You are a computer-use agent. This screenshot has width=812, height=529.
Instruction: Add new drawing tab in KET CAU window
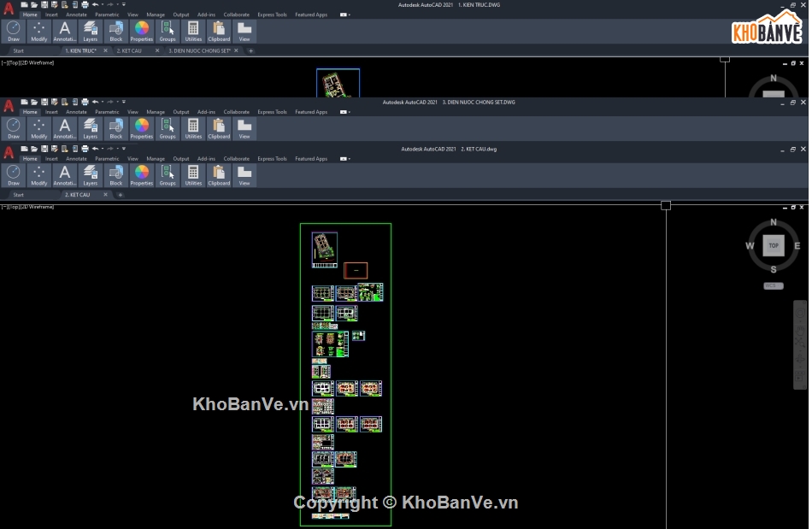coord(121,195)
